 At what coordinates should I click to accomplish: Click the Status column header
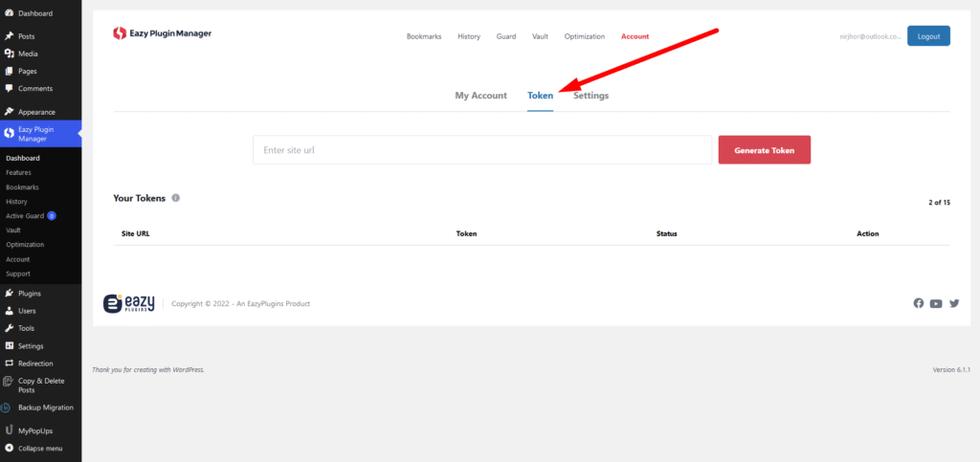coord(667,233)
